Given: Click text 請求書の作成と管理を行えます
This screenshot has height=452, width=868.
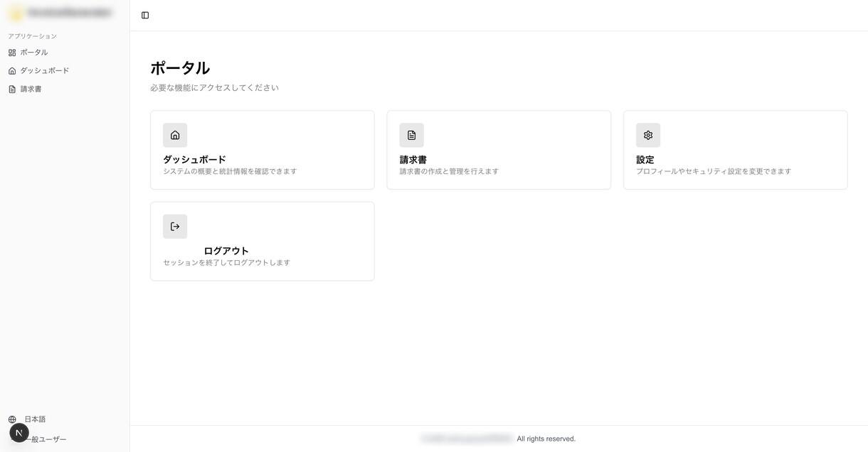Looking at the screenshot, I should (x=449, y=171).
